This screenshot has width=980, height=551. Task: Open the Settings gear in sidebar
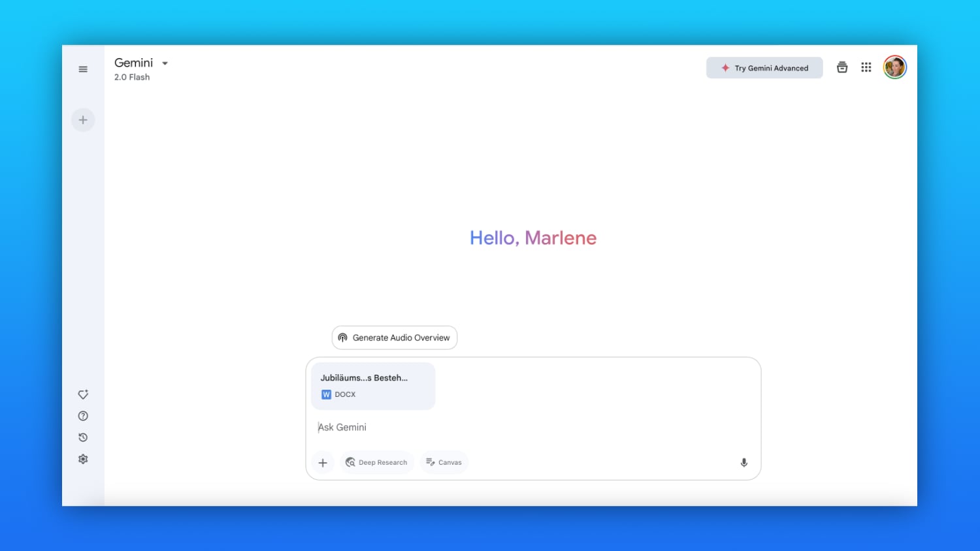[83, 459]
